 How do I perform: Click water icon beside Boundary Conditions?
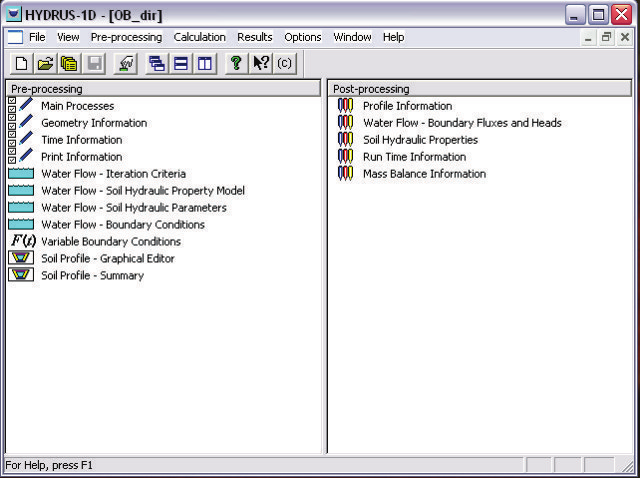[x=21, y=224]
